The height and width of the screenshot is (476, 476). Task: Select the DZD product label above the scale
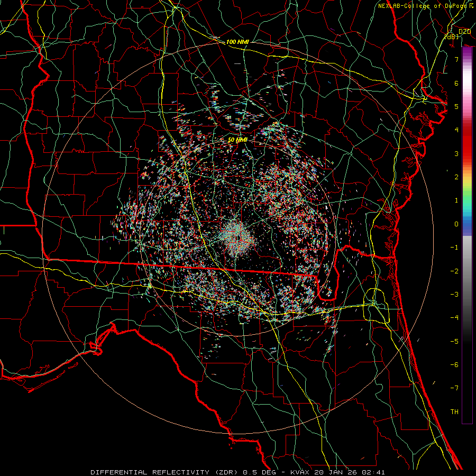pyautogui.click(x=464, y=31)
